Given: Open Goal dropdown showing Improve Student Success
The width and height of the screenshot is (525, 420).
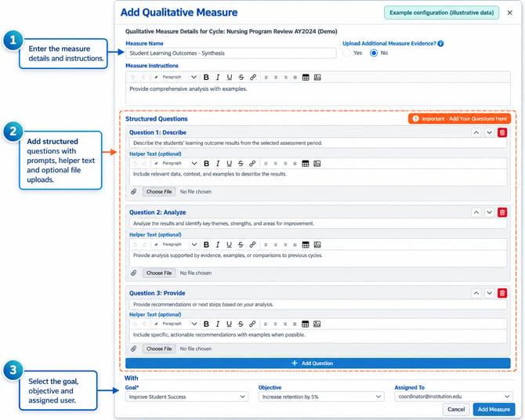Looking at the screenshot, I should point(186,397).
